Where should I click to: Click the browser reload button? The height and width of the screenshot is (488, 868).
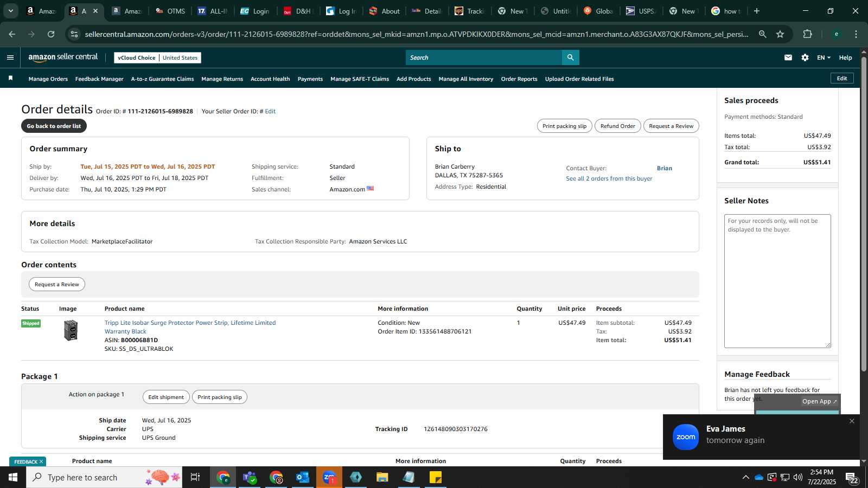pos(51,34)
